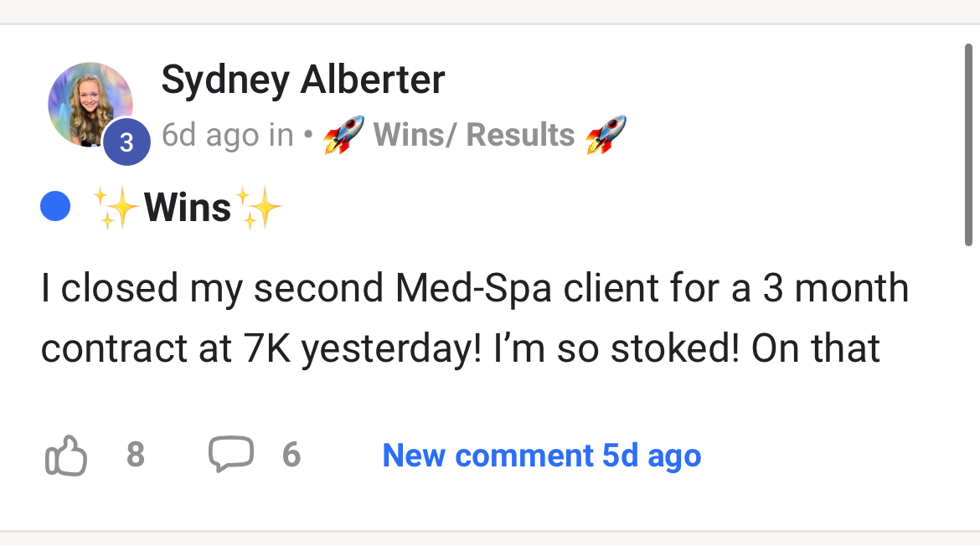This screenshot has height=546, width=980.
Task: Open Sydney Alberter's profile picture
Action: [90, 103]
